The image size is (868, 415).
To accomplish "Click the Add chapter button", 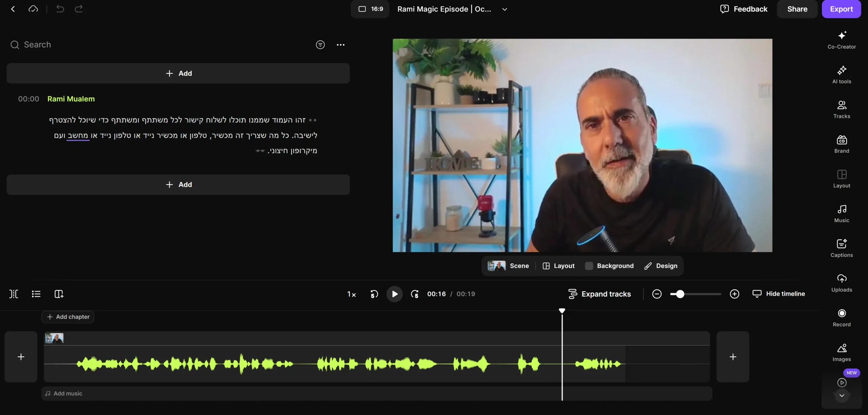I will tap(68, 317).
